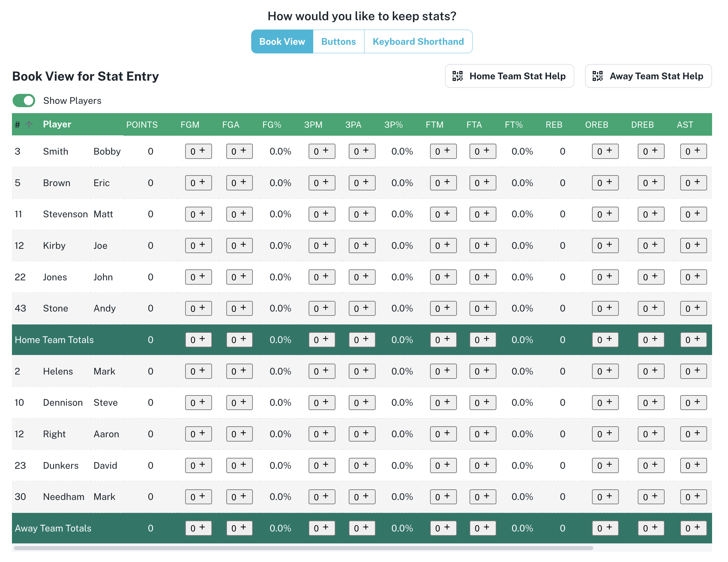This screenshot has height=562, width=728.
Task: Increment FGM for Bobby Smith
Action: [x=198, y=151]
